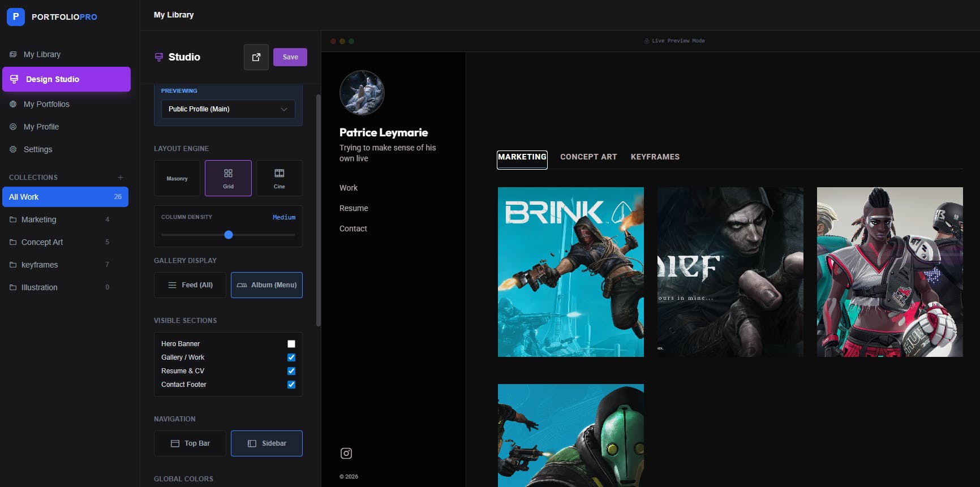Screen dimensions: 980x487
Task: Uncheck the Contact Footer section
Action: 291,385
